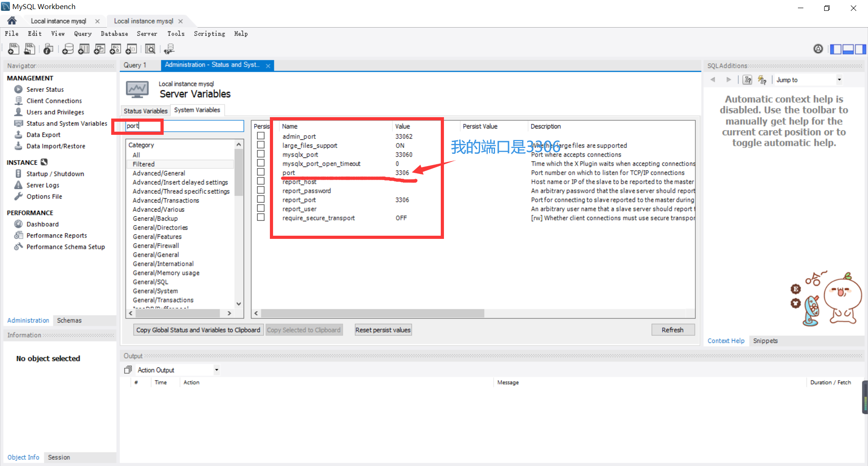Viewport: 868px width, 466px height.
Task: Reconnect to DBMS icon
Action: (x=170, y=49)
